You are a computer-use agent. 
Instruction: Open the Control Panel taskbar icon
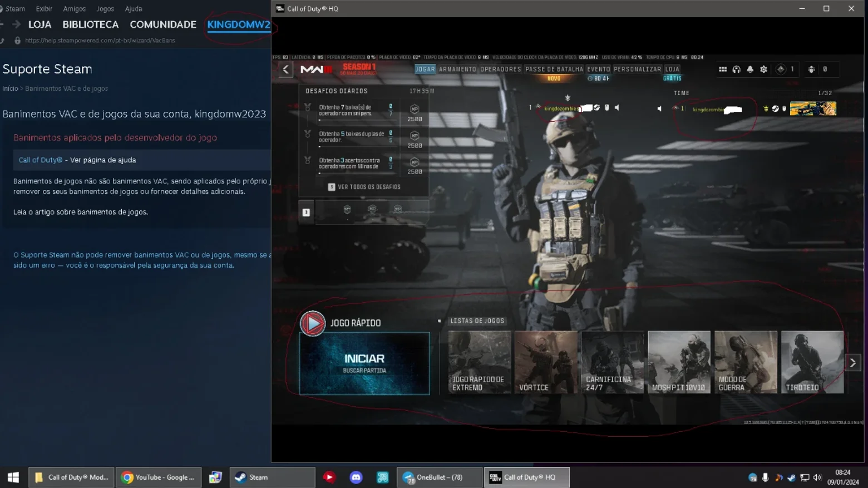(215, 477)
